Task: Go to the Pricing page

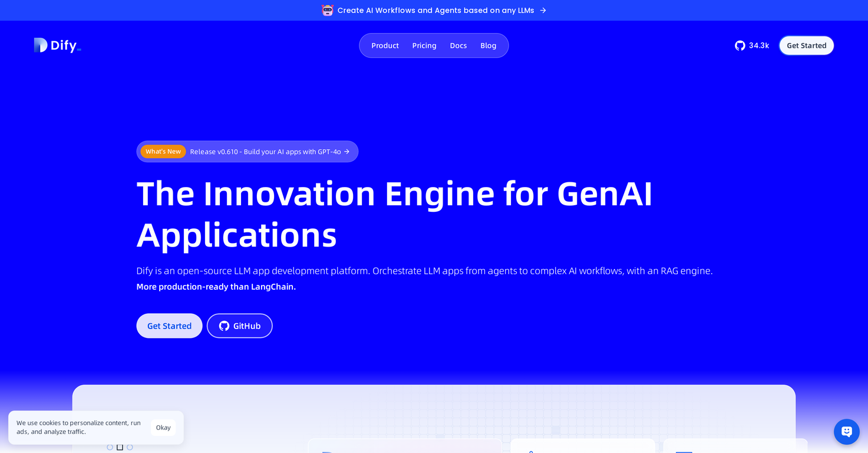Action: click(424, 45)
